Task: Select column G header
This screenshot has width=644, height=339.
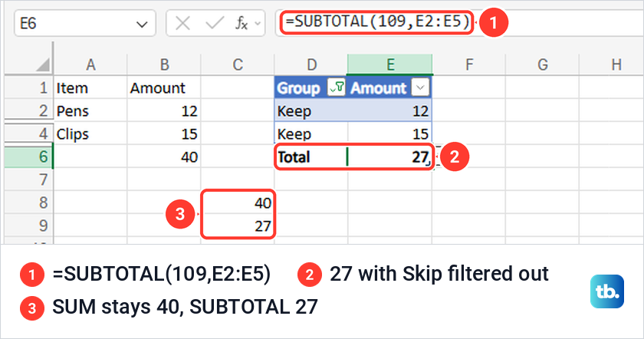Action: coord(542,64)
